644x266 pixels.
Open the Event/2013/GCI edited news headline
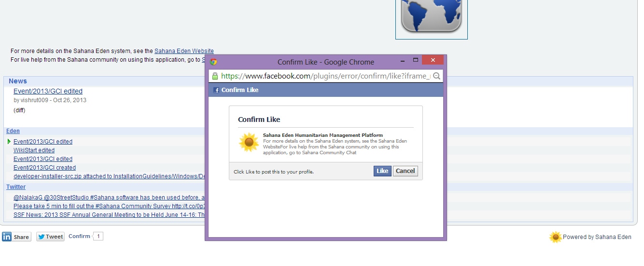(48, 91)
